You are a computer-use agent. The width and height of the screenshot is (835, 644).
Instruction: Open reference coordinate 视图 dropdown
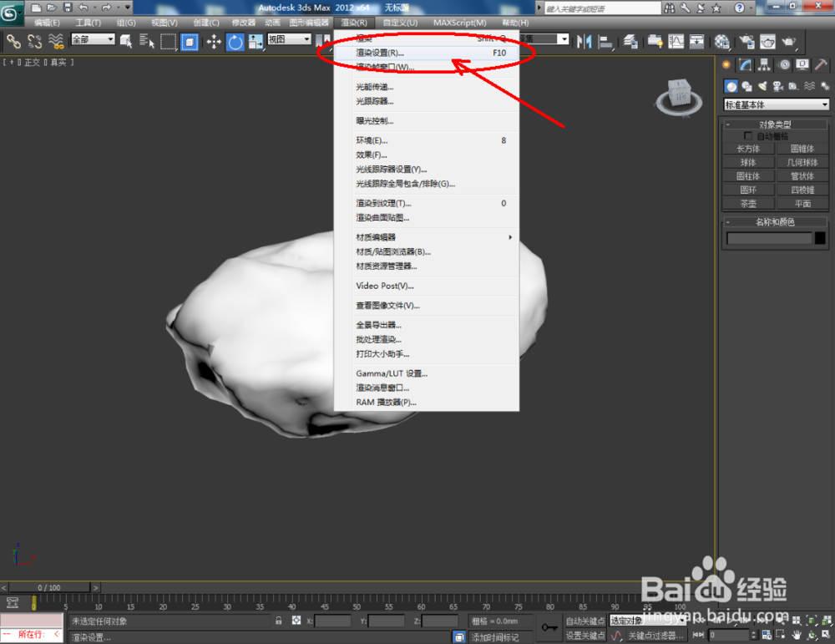pos(289,39)
